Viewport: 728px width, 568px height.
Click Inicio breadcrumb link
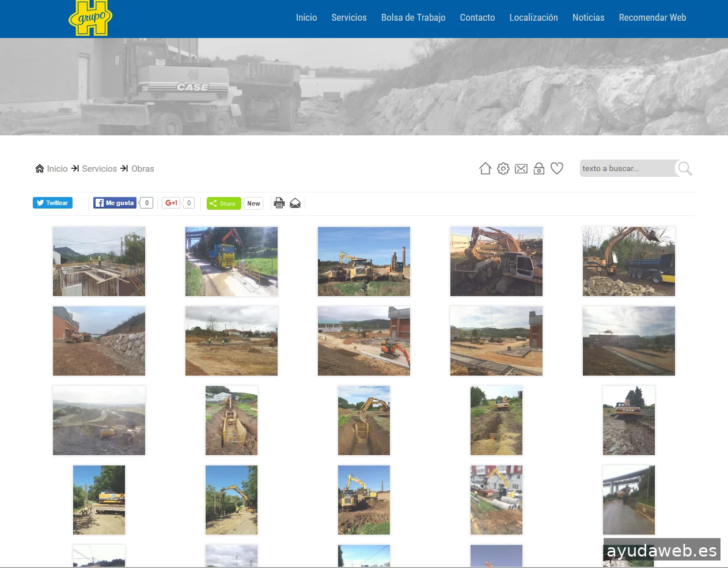[57, 169]
